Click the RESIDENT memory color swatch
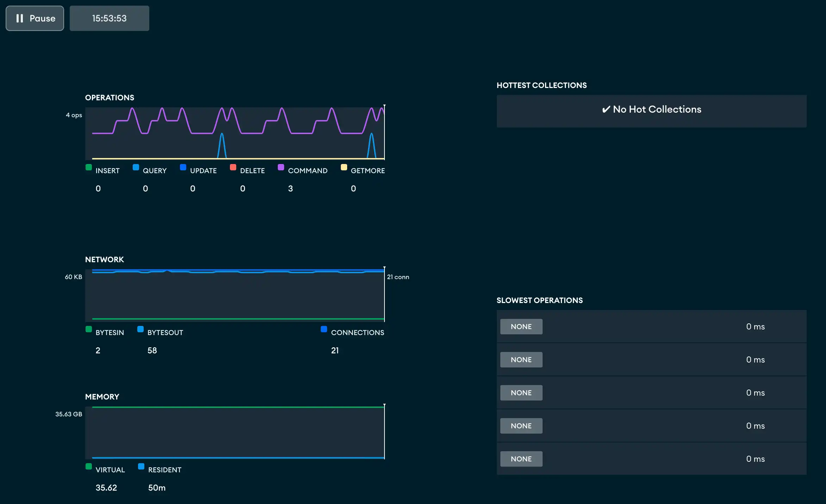The height and width of the screenshot is (504, 826). pos(141,466)
